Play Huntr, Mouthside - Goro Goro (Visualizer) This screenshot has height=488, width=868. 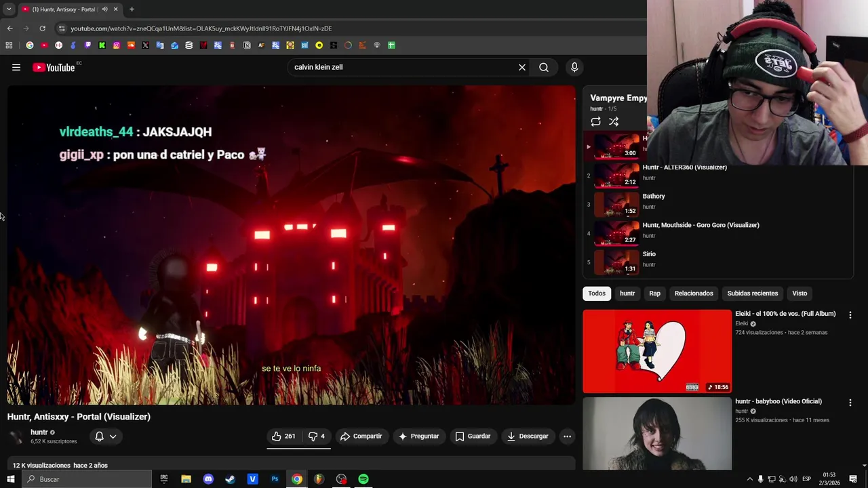719,233
